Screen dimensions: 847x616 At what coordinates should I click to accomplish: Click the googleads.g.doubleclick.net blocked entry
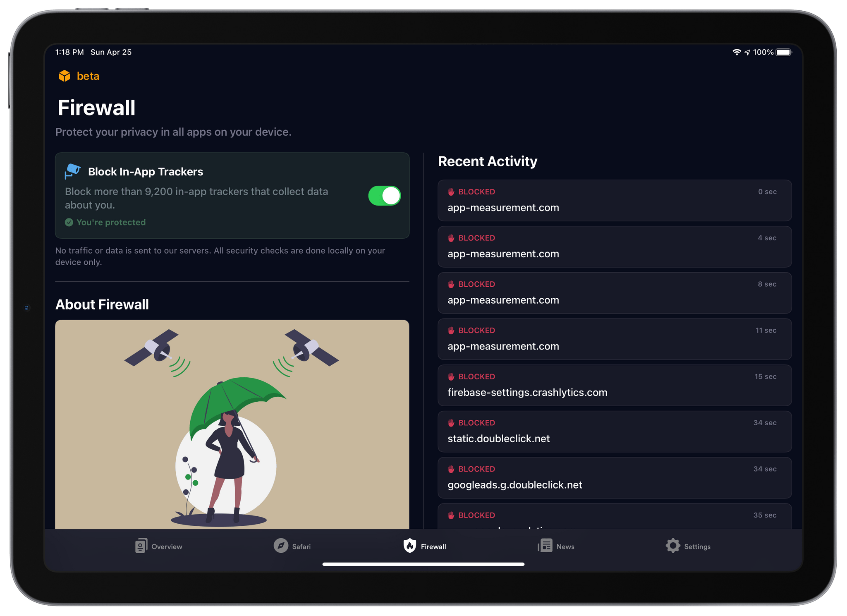point(611,477)
